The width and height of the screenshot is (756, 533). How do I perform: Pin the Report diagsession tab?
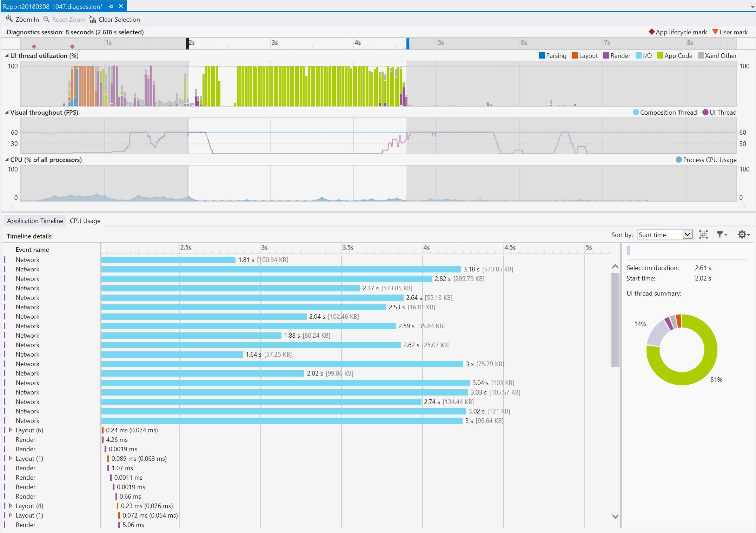click(x=111, y=6)
